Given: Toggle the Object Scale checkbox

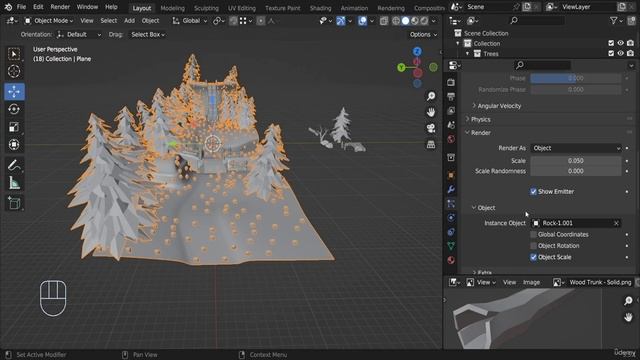Looking at the screenshot, I should [533, 257].
